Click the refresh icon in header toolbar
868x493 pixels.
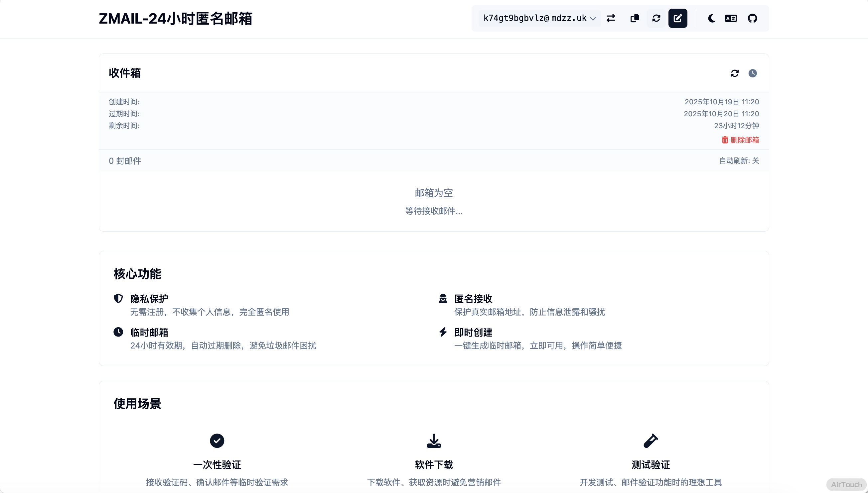pos(656,18)
